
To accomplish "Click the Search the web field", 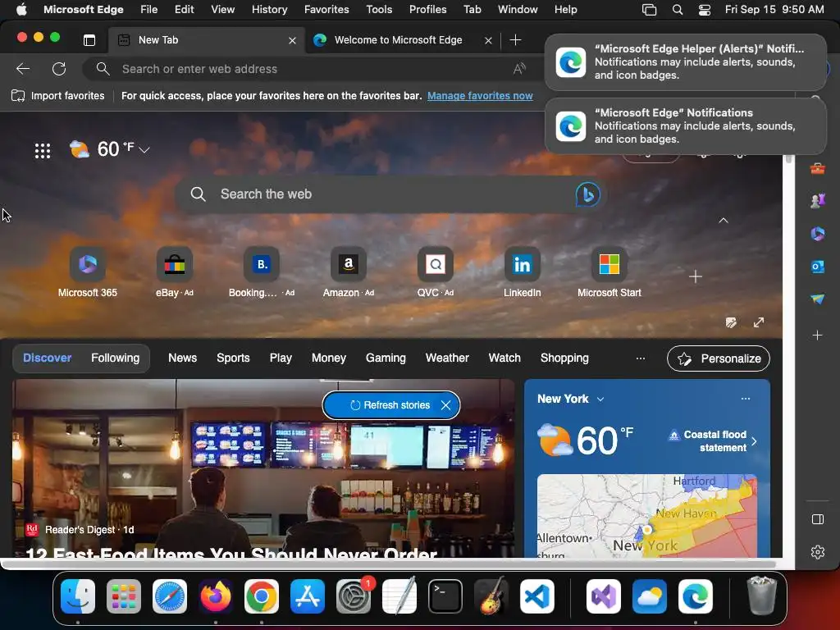I will coord(390,194).
